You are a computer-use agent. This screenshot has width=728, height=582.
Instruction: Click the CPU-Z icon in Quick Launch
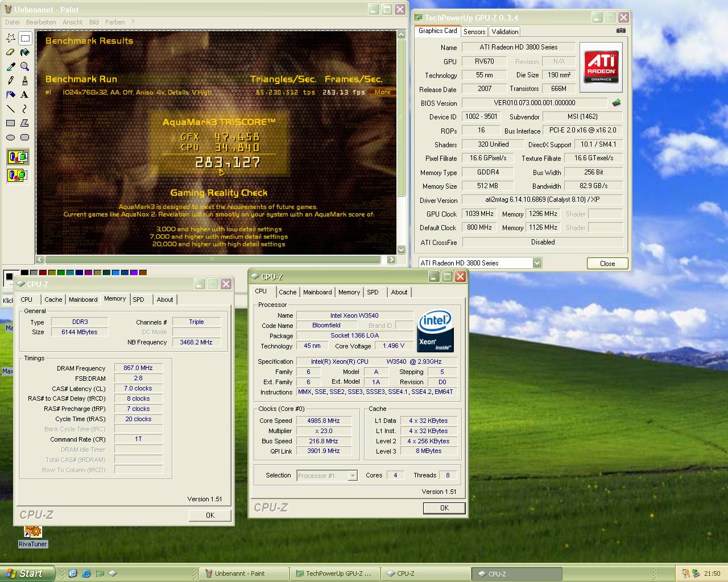pos(113,573)
